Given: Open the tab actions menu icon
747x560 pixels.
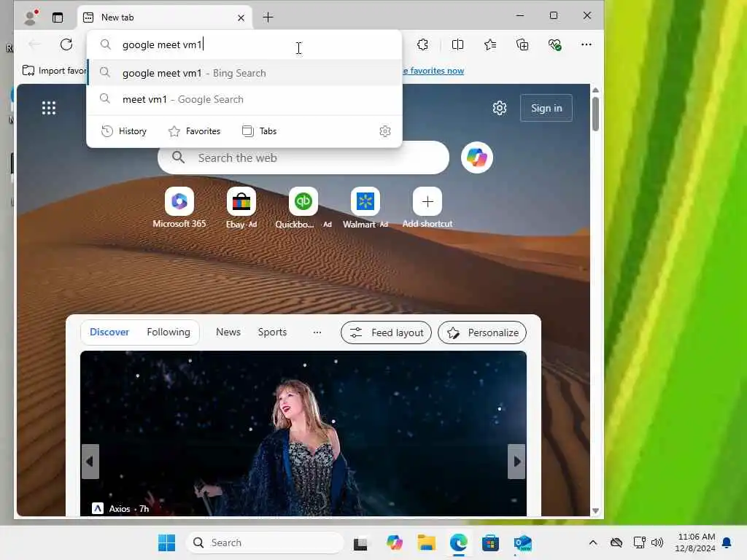Looking at the screenshot, I should pos(58,17).
